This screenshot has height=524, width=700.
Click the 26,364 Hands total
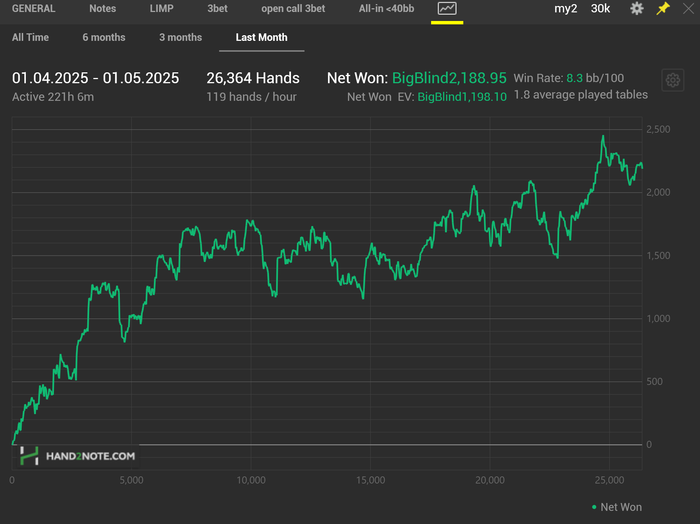253,78
